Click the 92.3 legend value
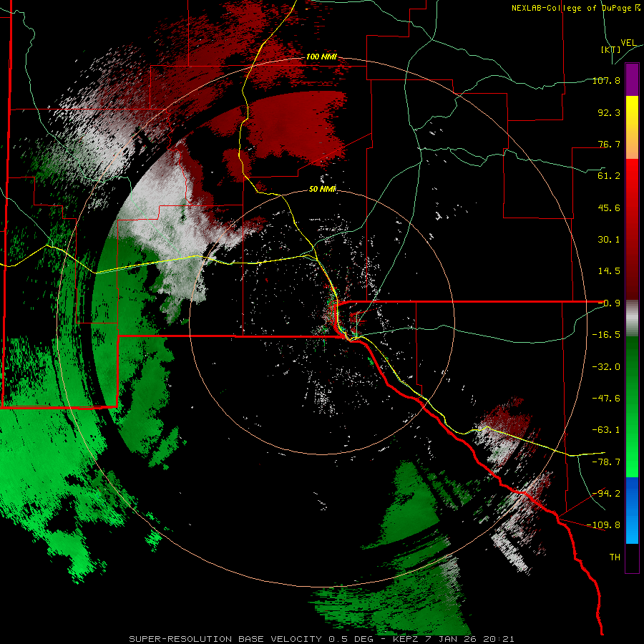The height and width of the screenshot is (644, 644). pos(609,112)
